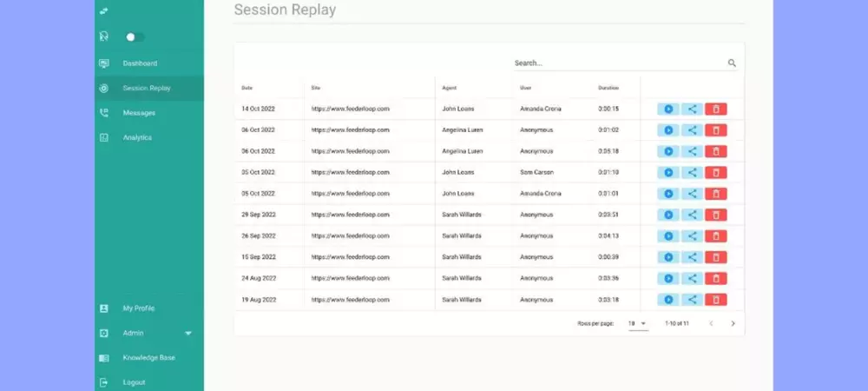
Task: Delete the 15 Sep 2022 session
Action: 716,257
